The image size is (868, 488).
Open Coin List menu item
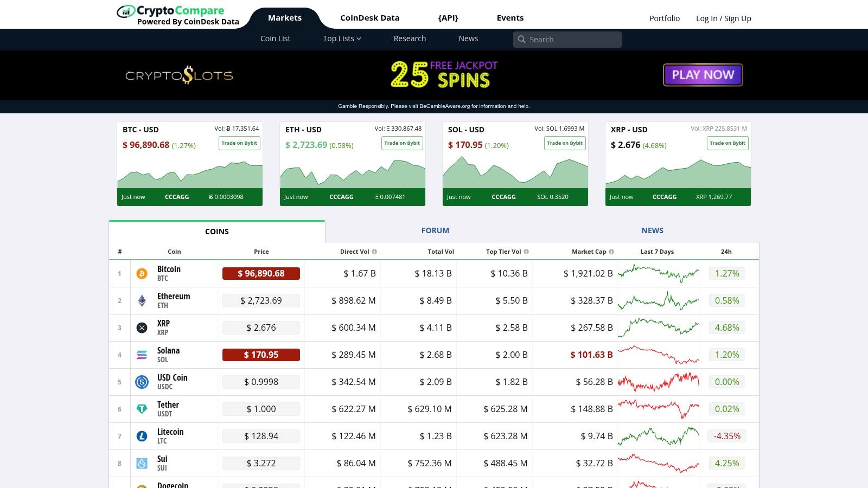tap(275, 38)
